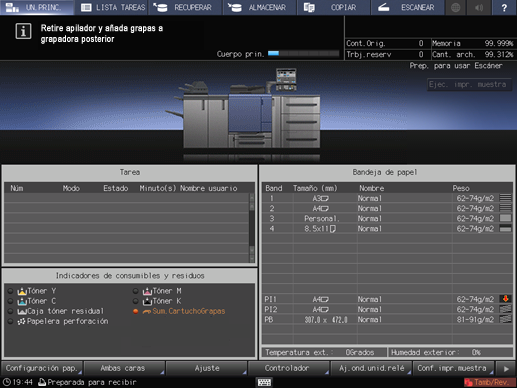Select the PI2 tray row
The height and width of the screenshot is (388, 517).
pos(387,309)
